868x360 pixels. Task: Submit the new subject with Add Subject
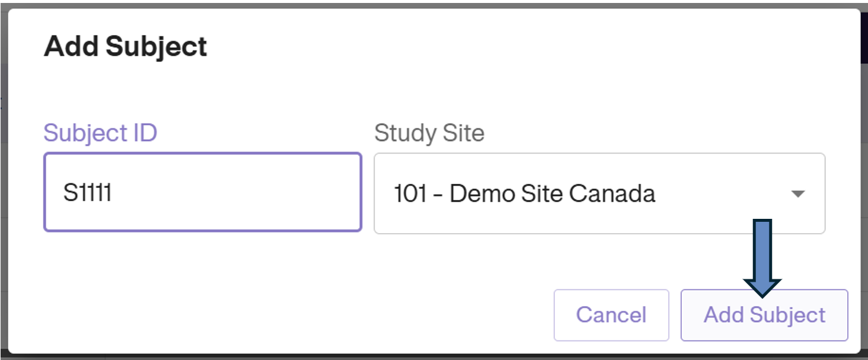pyautogui.click(x=764, y=315)
